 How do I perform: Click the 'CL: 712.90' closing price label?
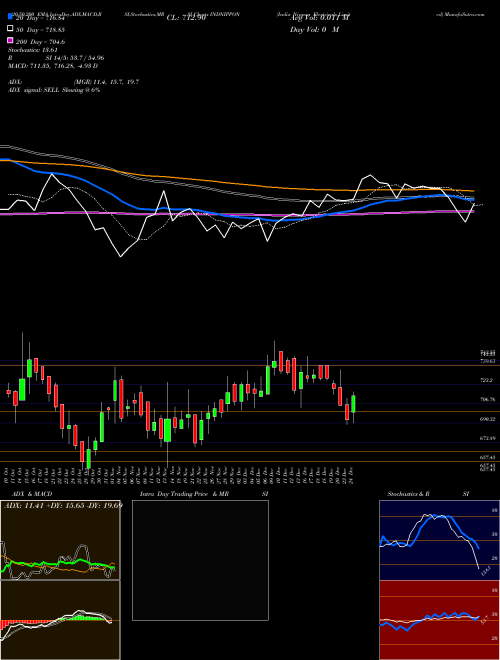(186, 18)
